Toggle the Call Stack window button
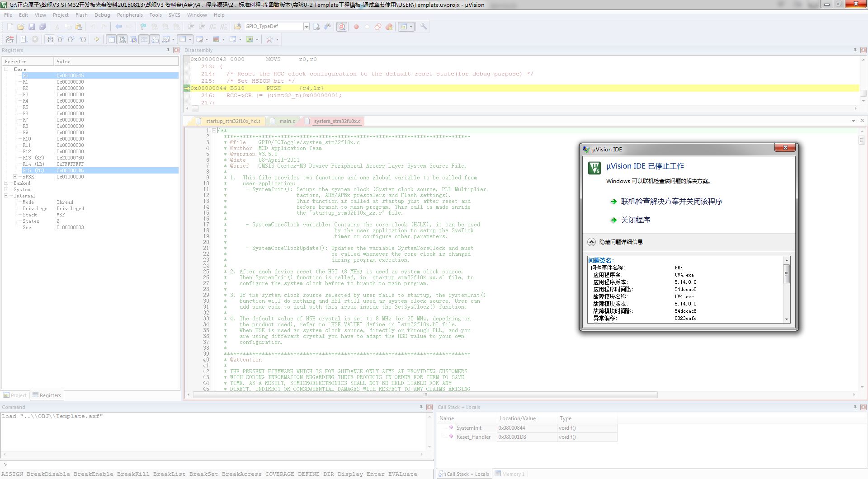This screenshot has height=479, width=868. click(155, 39)
